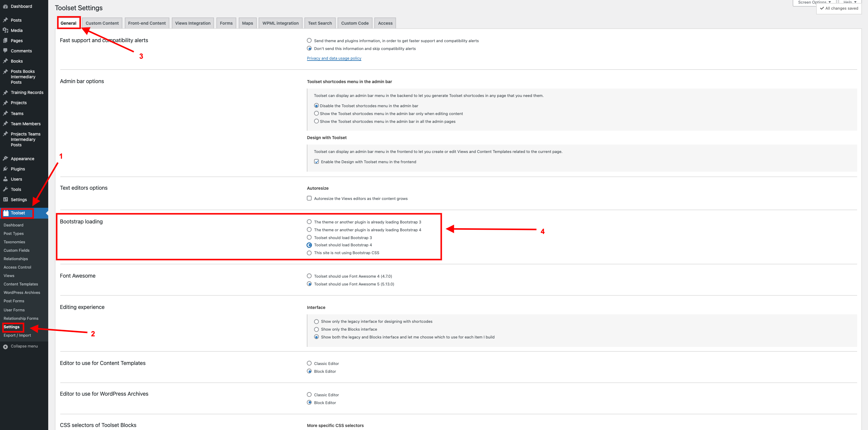Click the Dashboard gauge icon in sidebar

pyautogui.click(x=5, y=6)
